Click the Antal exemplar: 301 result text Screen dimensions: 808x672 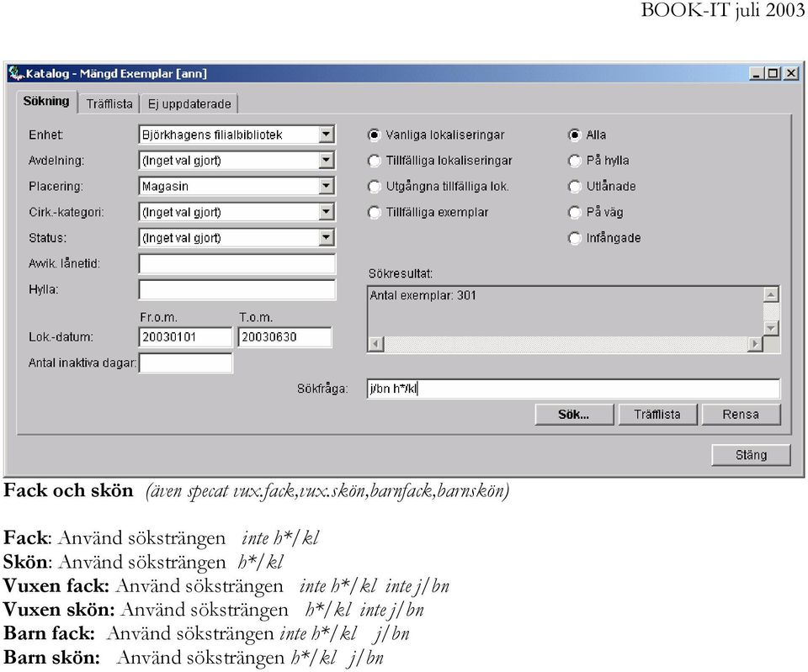click(x=423, y=295)
